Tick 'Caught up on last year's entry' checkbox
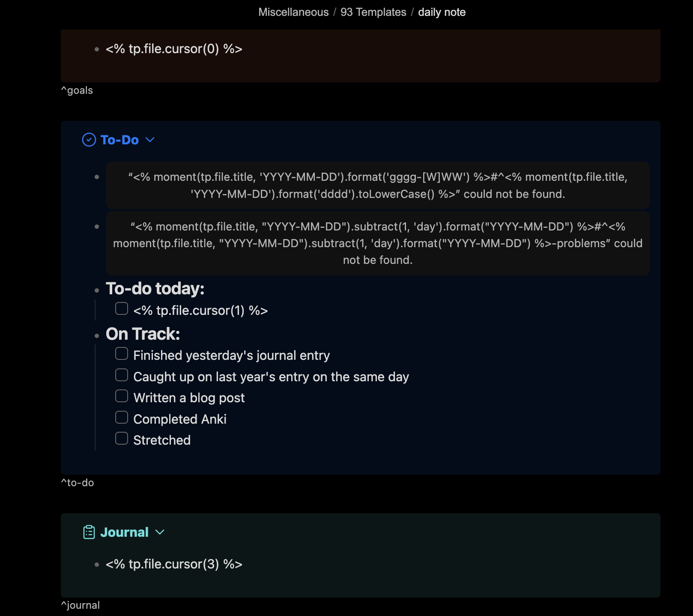The width and height of the screenshot is (693, 616). (122, 375)
